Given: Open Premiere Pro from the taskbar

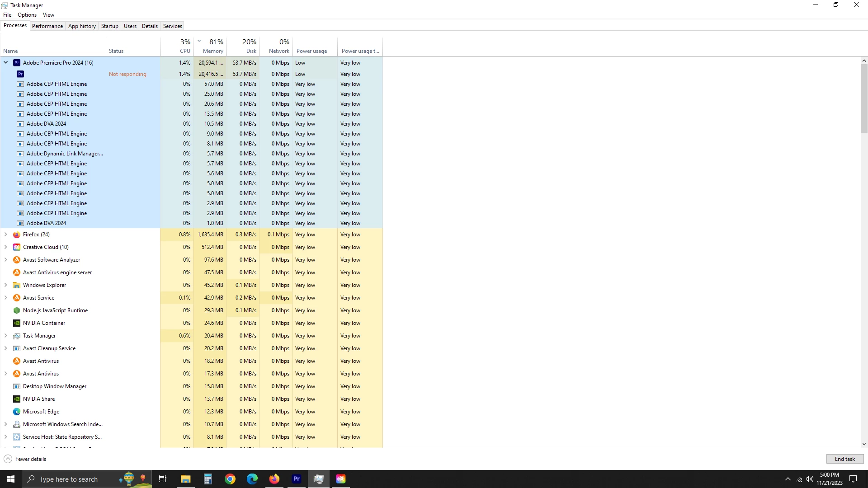Looking at the screenshot, I should [297, 479].
